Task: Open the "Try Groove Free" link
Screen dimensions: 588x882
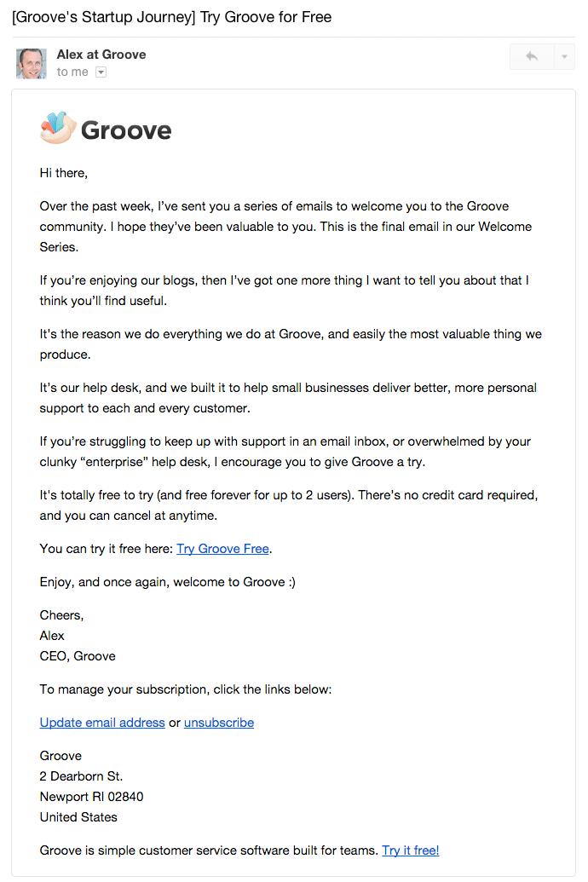Action: 222,549
